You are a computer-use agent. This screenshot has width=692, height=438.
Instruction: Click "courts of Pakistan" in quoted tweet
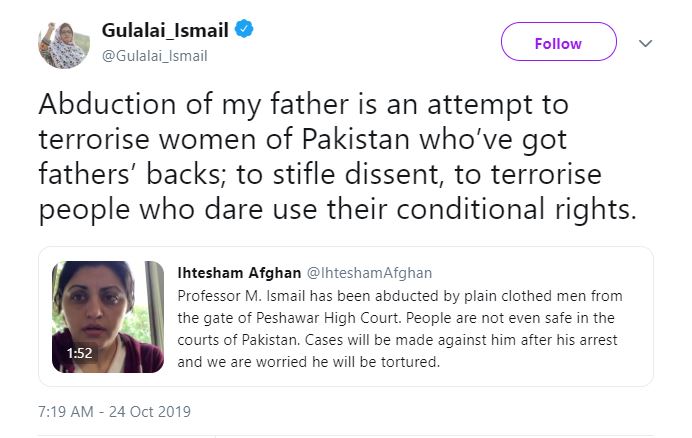(x=236, y=340)
